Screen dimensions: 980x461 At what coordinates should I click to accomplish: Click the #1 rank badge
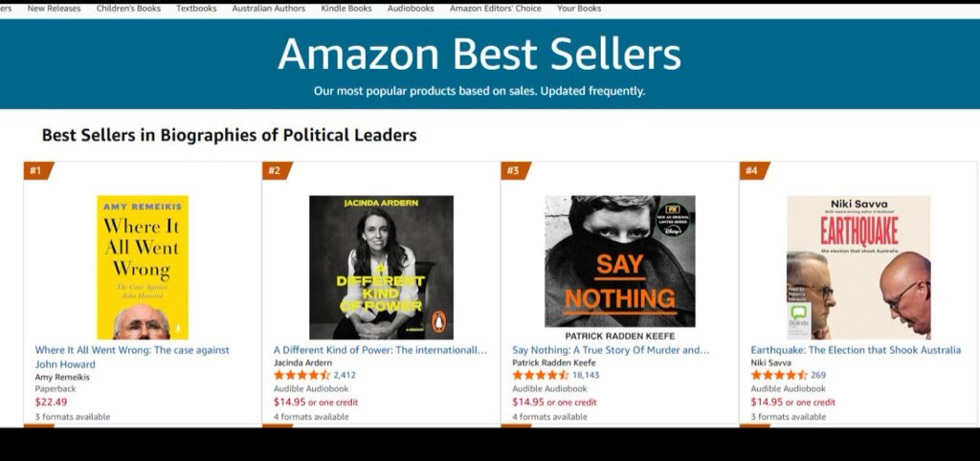(x=36, y=171)
